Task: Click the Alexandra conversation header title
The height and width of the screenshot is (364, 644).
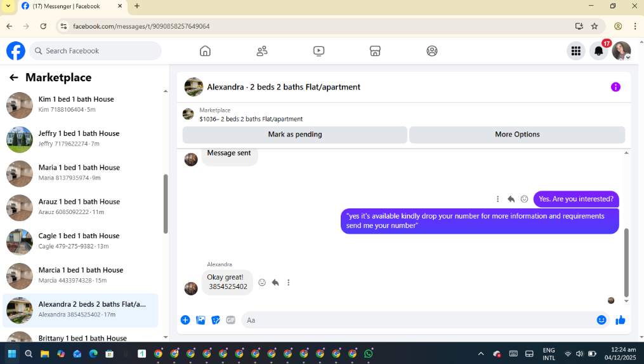Action: click(284, 87)
